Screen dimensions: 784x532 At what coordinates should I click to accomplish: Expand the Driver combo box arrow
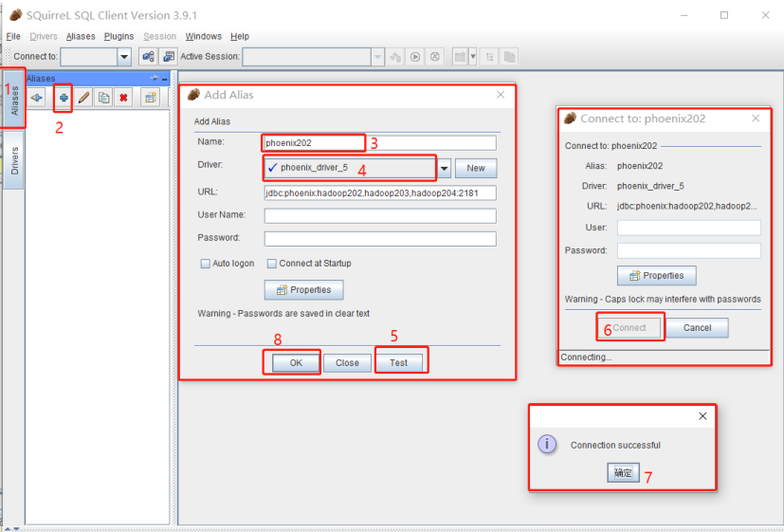(444, 169)
